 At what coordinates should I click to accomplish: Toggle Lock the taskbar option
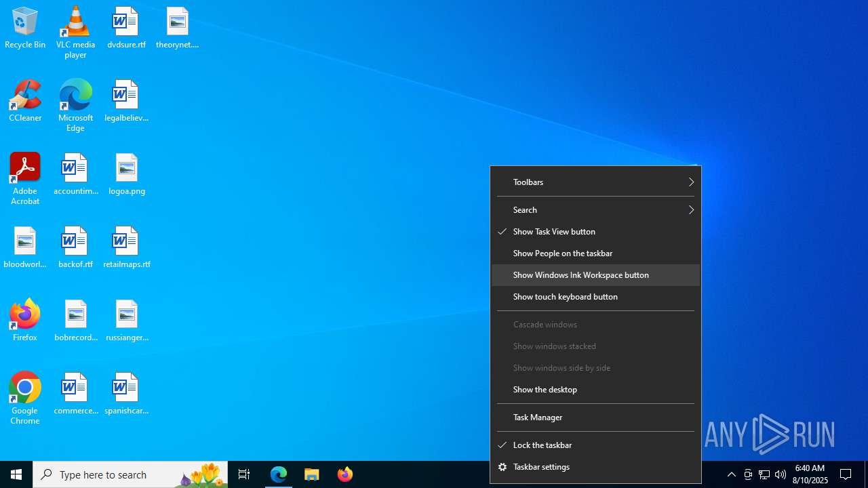595,445
